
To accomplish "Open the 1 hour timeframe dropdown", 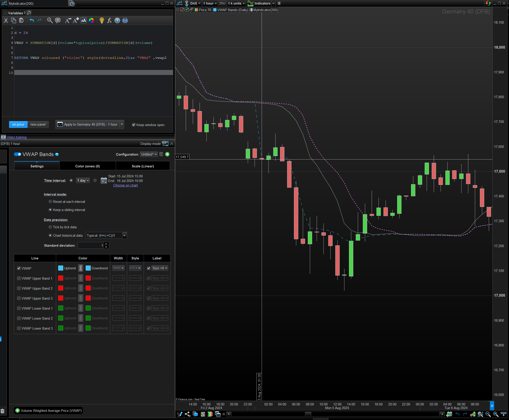I will (210, 3).
